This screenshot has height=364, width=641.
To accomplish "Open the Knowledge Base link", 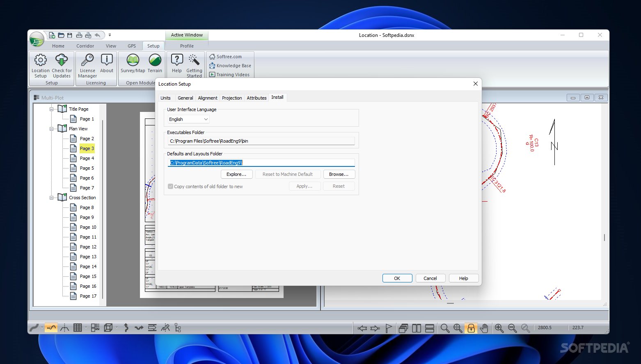I will coord(230,66).
